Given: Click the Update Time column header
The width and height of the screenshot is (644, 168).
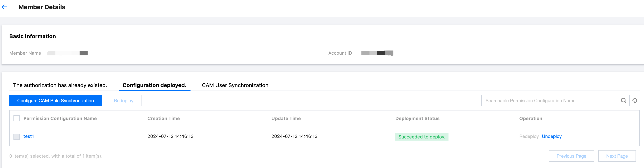Looking at the screenshot, I should tap(286, 118).
